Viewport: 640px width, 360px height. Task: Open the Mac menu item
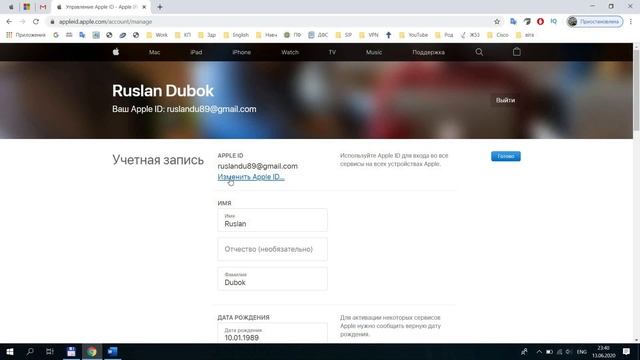click(x=154, y=52)
